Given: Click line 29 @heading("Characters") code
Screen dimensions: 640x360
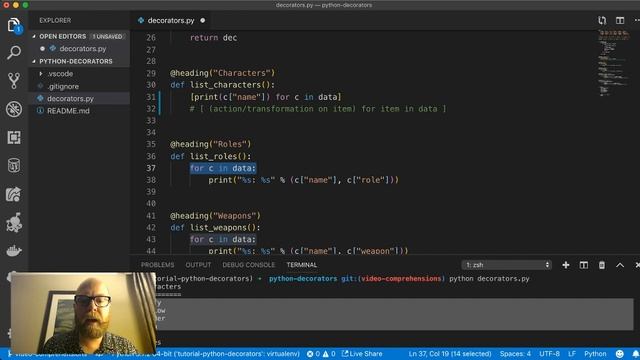Looking at the screenshot, I should click(222, 73).
